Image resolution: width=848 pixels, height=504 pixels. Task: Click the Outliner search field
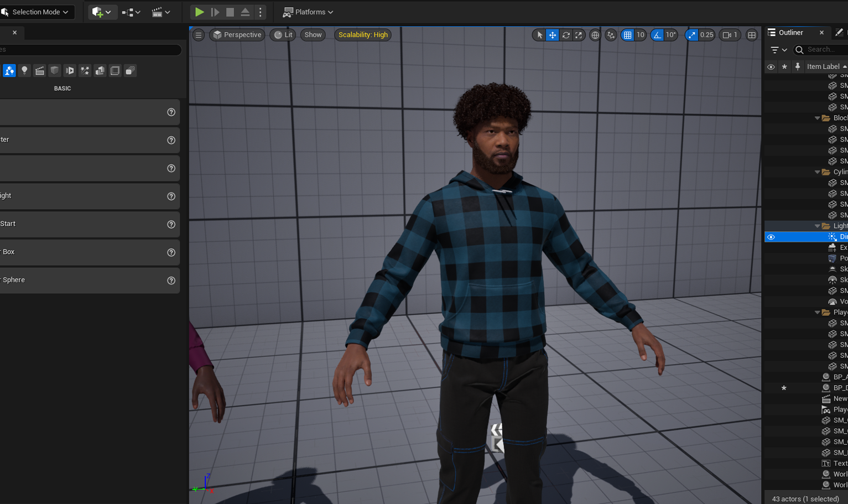821,50
